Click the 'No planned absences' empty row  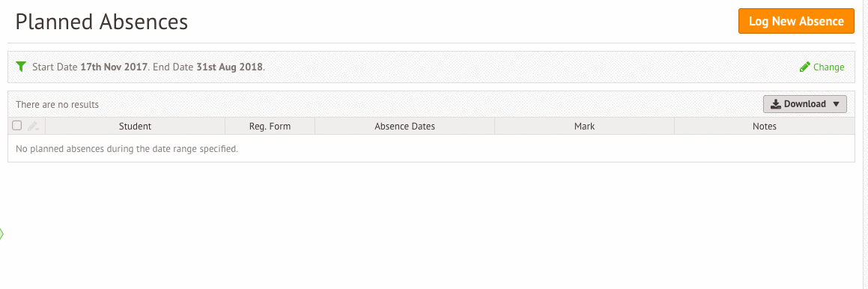pyautogui.click(x=431, y=148)
